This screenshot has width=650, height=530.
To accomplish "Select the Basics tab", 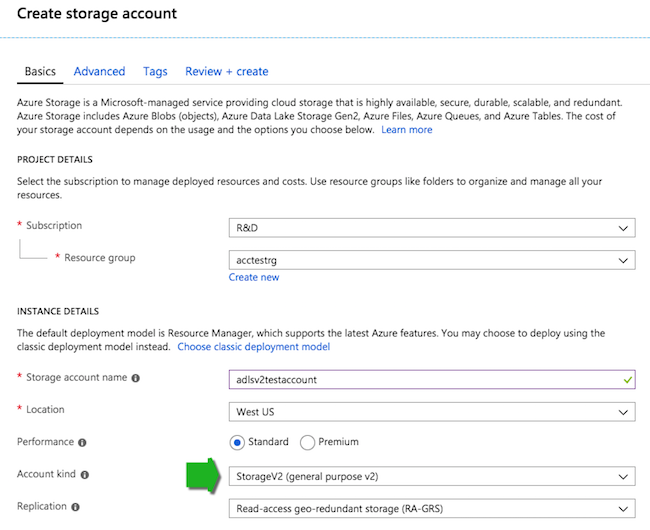I will (x=40, y=71).
